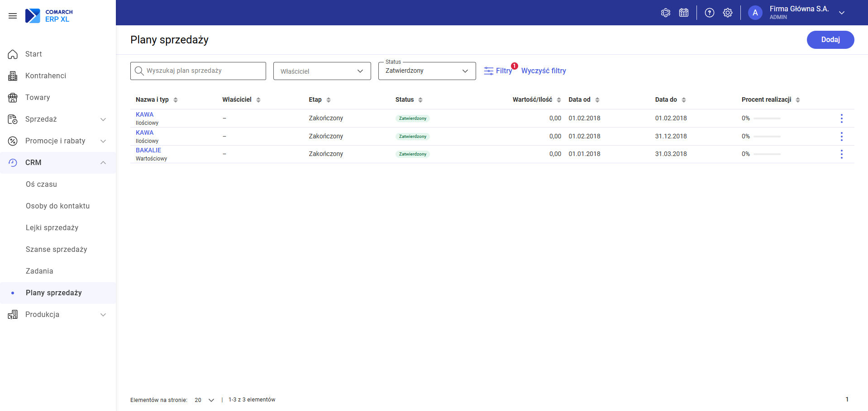Open the calendar icon in header
868x411 pixels.
click(684, 13)
